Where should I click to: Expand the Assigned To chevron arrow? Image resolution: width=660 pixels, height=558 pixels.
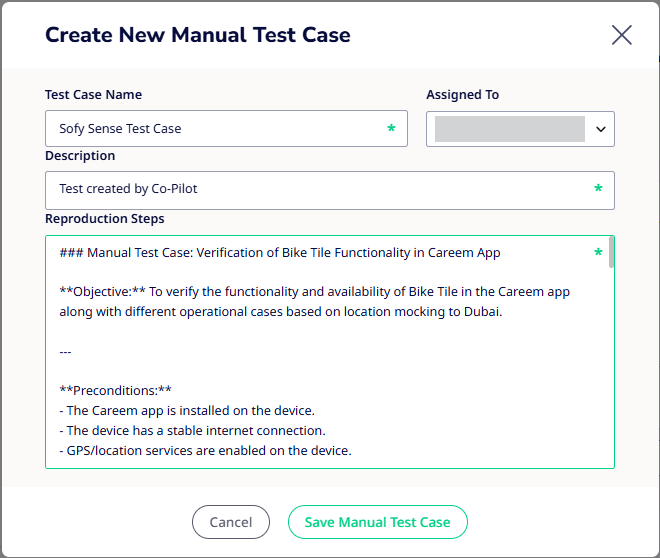(601, 129)
